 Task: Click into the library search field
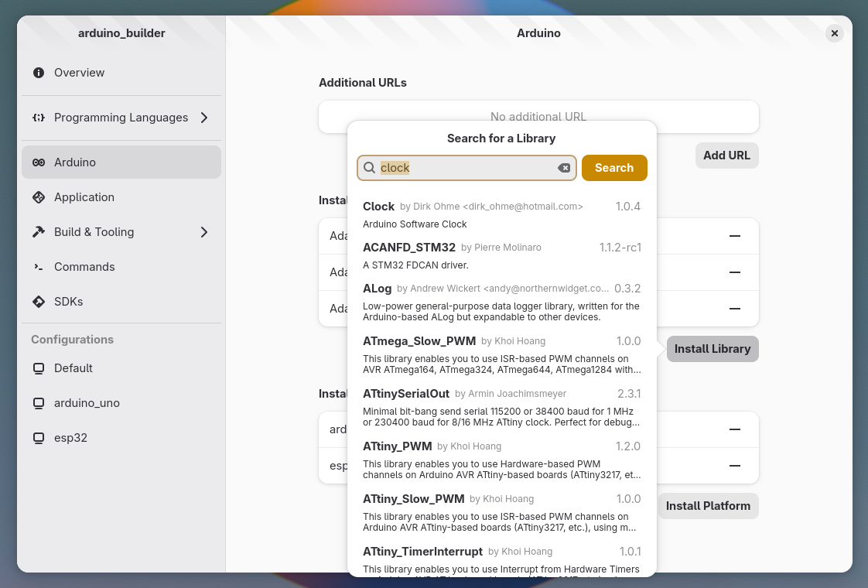click(466, 168)
